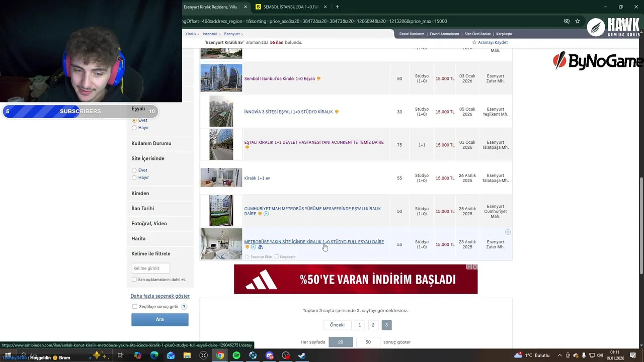Click the Kelime giriniz text field
Image resolution: width=644 pixels, height=362 pixels.
[150, 268]
